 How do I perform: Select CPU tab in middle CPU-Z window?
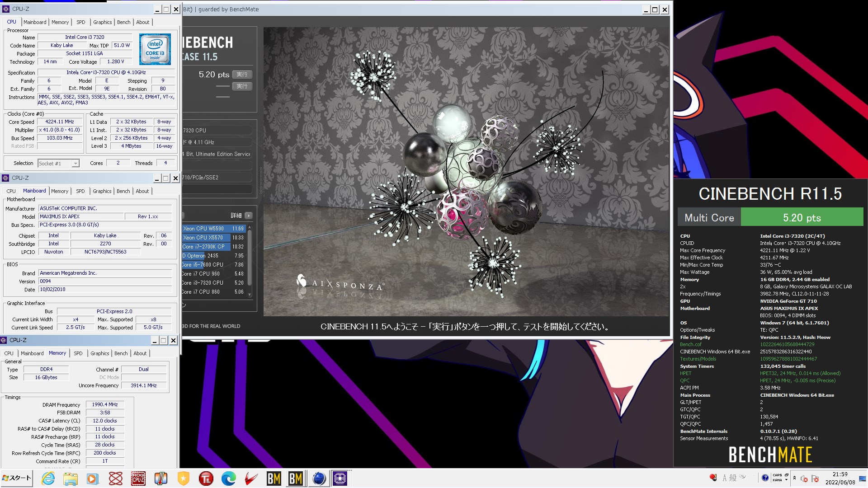(x=11, y=191)
